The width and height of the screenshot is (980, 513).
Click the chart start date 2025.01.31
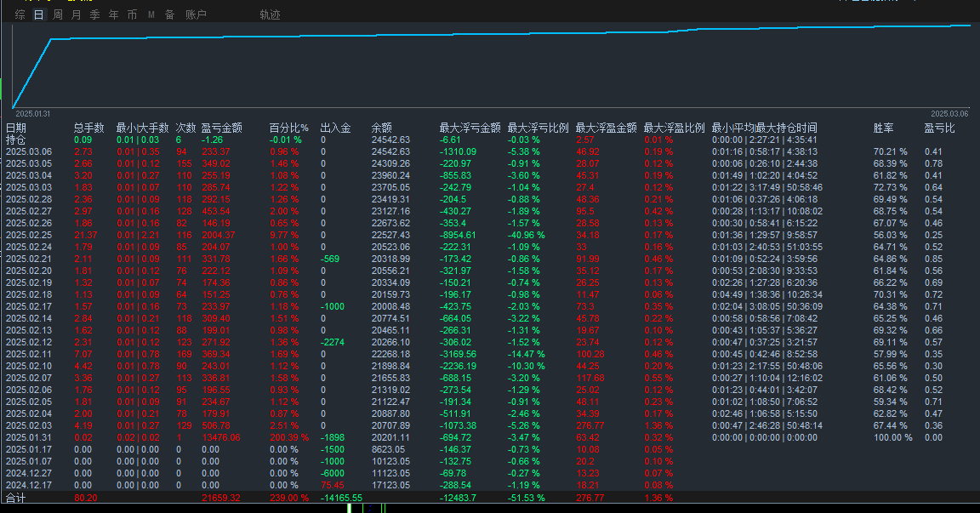[x=32, y=114]
